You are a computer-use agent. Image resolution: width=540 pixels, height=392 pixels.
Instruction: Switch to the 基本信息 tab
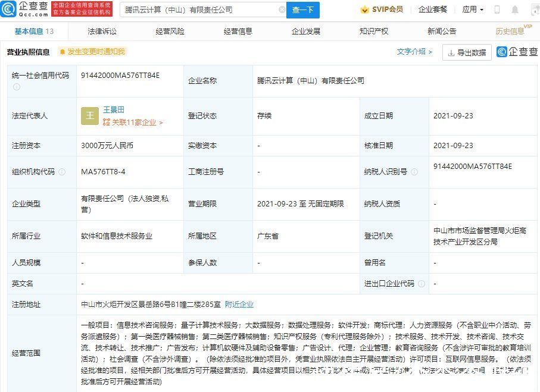click(34, 32)
